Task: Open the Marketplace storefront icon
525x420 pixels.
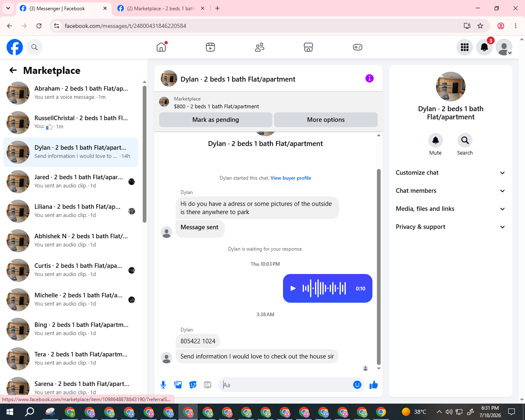Action: (x=308, y=47)
